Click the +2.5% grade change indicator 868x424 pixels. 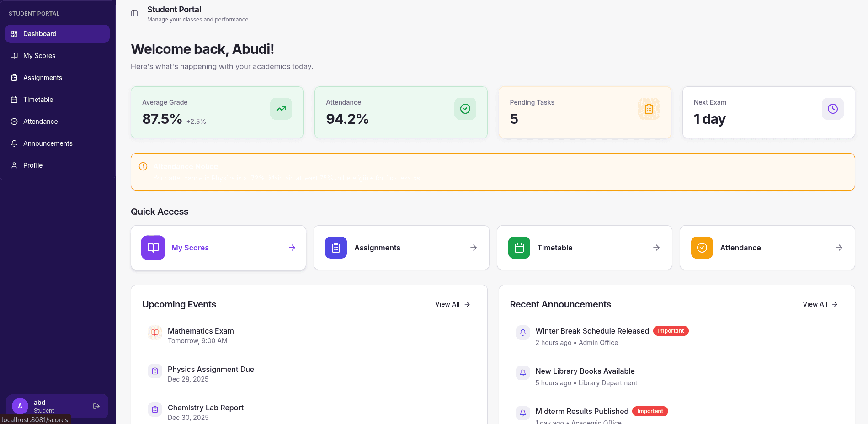click(196, 122)
